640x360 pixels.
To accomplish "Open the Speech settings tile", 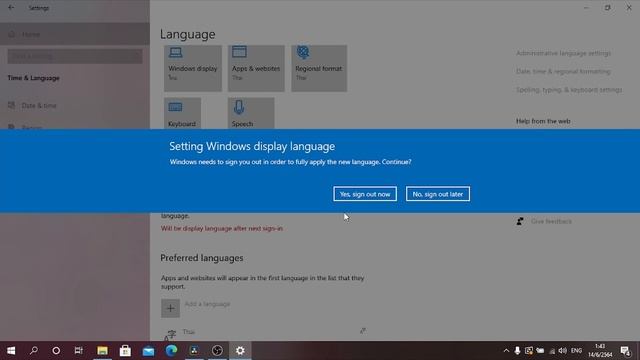I will 251,113.
